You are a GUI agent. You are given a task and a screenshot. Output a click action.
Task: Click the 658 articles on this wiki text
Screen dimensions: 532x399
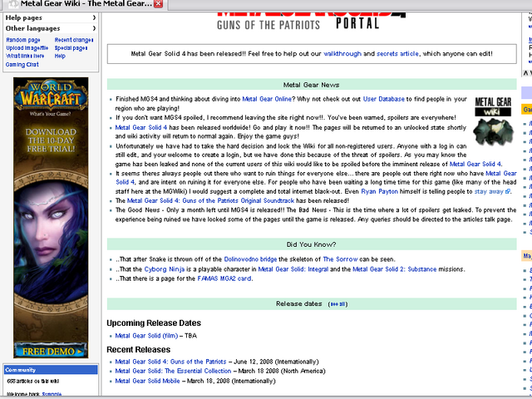pyautogui.click(x=33, y=382)
